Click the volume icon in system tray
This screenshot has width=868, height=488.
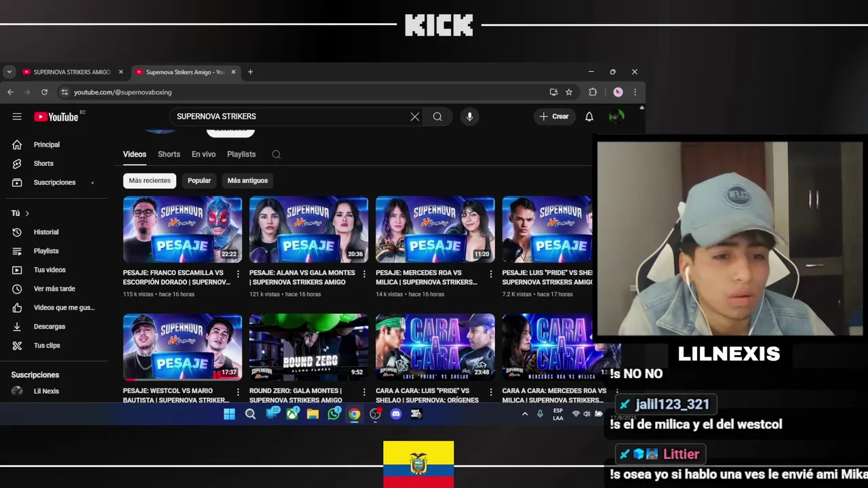point(587,414)
